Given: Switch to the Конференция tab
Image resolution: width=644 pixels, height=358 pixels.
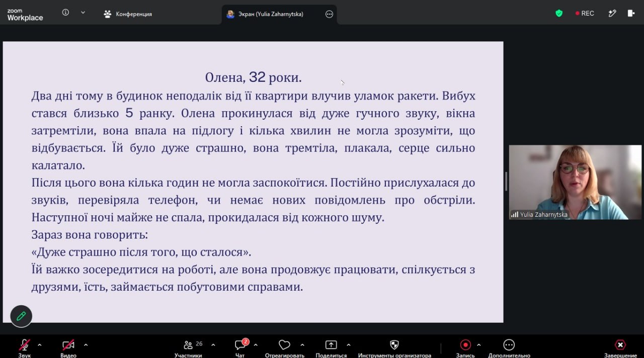Looking at the screenshot, I should pyautogui.click(x=128, y=14).
